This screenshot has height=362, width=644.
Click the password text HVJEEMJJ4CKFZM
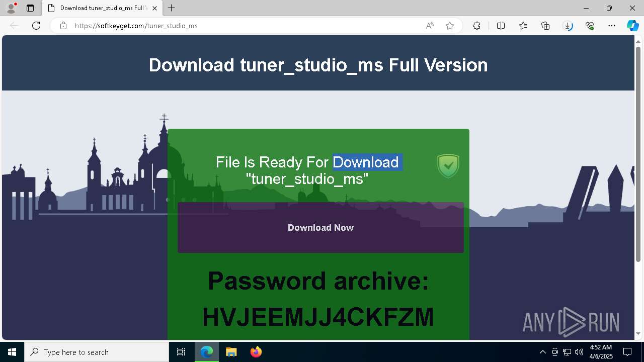[x=318, y=317]
